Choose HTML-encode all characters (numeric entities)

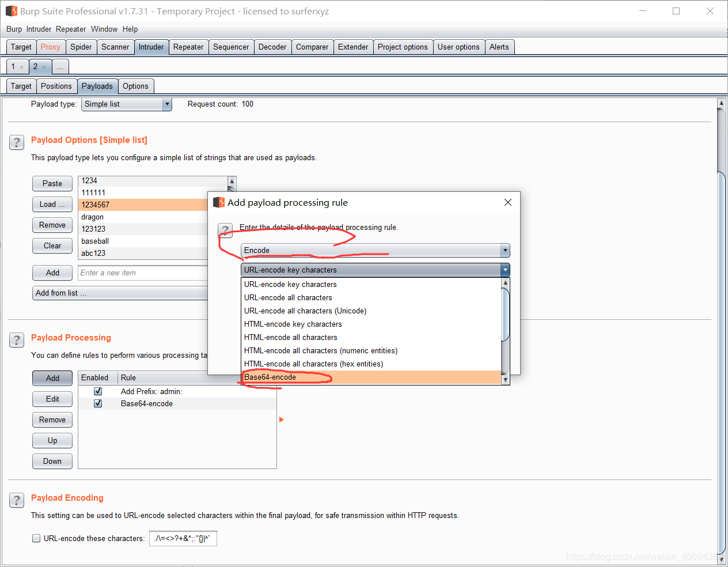click(x=371, y=351)
